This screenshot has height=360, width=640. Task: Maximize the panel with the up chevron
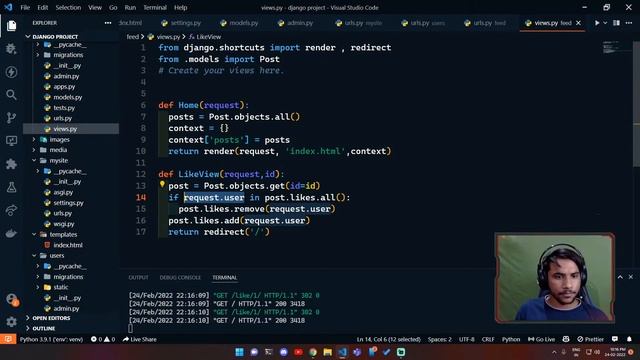[x=620, y=277]
